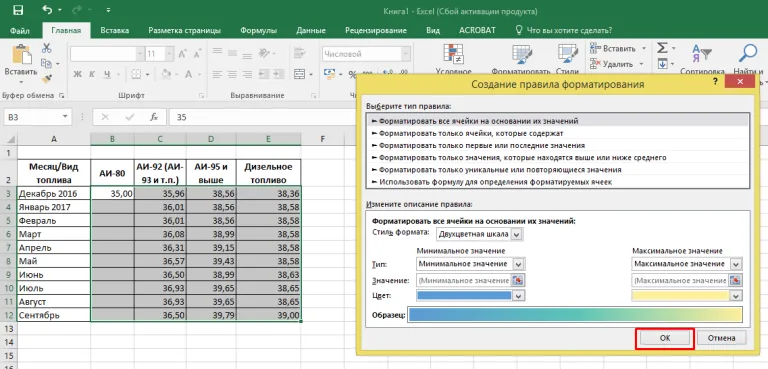Open Условное форматирование conditional formatting
The image size is (768, 369).
pos(454,60)
